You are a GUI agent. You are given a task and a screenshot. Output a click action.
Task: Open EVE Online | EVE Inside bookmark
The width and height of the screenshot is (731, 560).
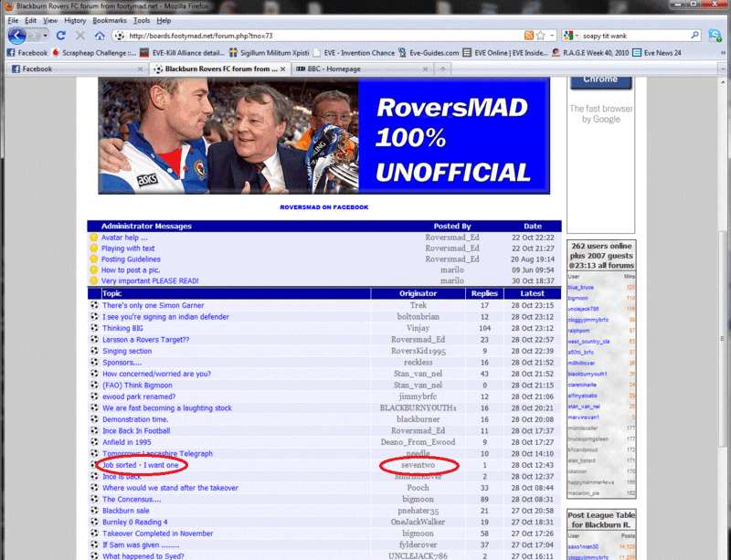point(505,53)
